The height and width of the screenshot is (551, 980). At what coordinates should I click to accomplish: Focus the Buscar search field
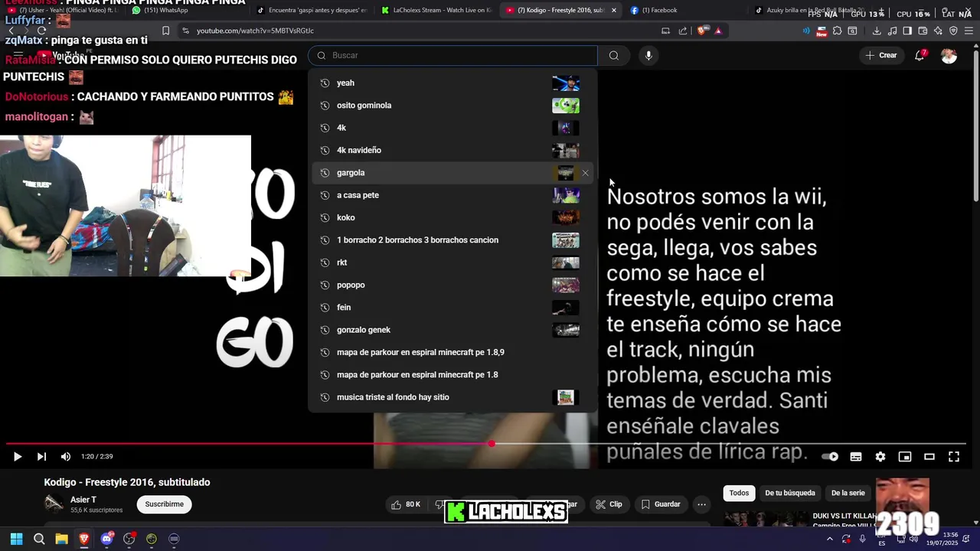point(452,55)
